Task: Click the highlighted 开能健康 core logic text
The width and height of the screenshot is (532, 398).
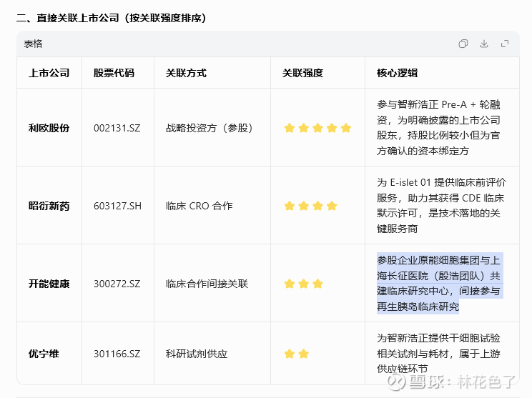Action: click(x=439, y=283)
